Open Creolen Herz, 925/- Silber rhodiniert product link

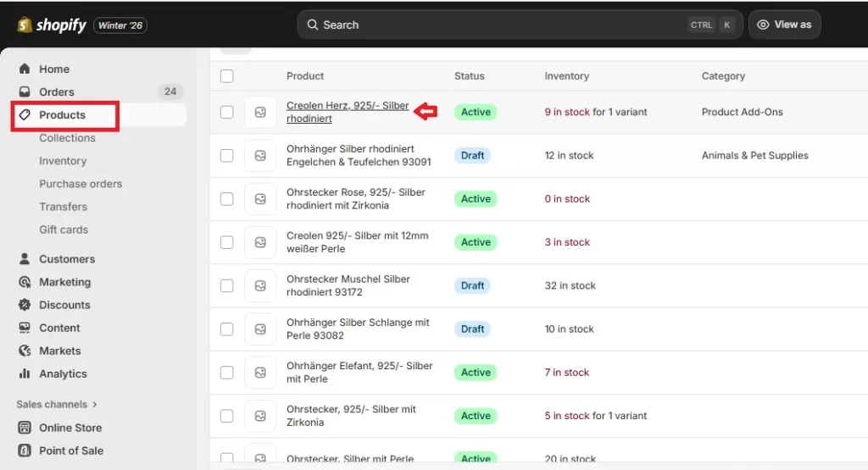click(x=348, y=112)
